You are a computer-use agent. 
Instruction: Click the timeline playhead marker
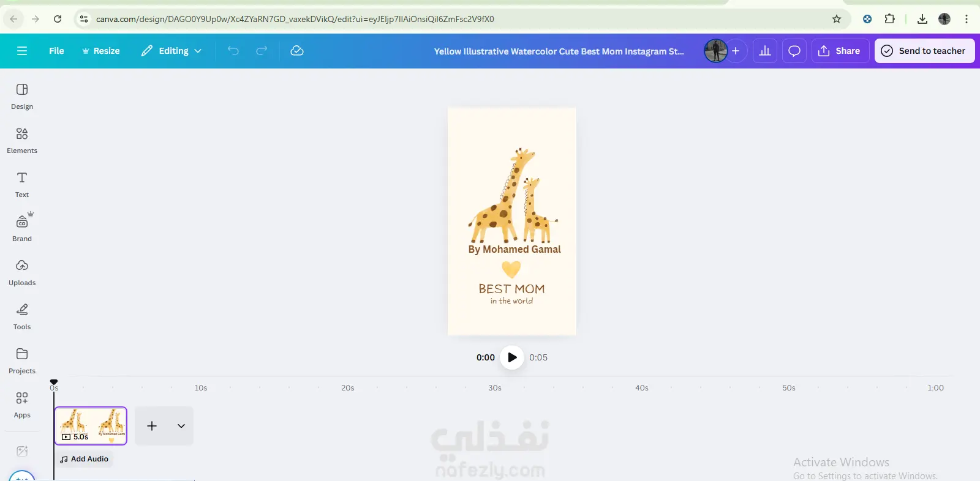point(54,382)
